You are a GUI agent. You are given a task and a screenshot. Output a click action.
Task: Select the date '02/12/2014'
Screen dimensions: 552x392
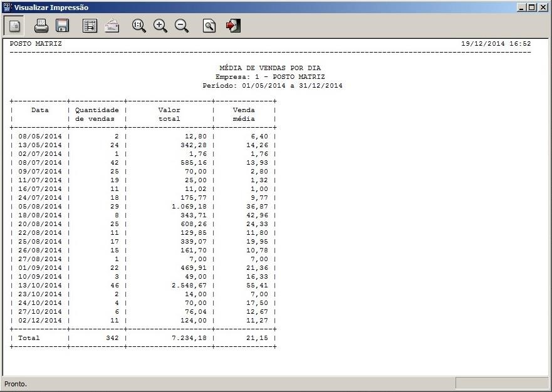coord(39,321)
